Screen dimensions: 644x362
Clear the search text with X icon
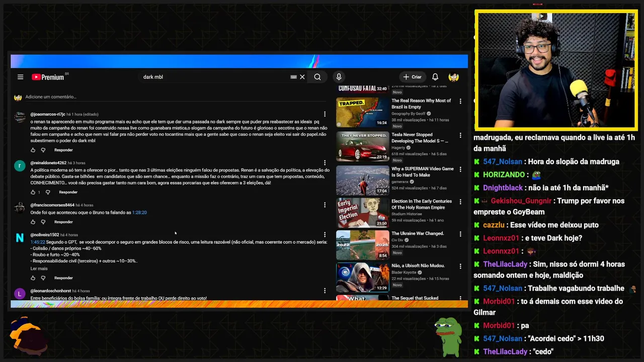(302, 77)
